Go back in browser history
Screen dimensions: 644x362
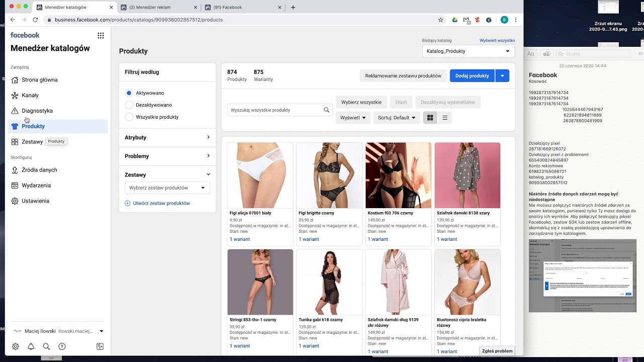click(x=13, y=20)
